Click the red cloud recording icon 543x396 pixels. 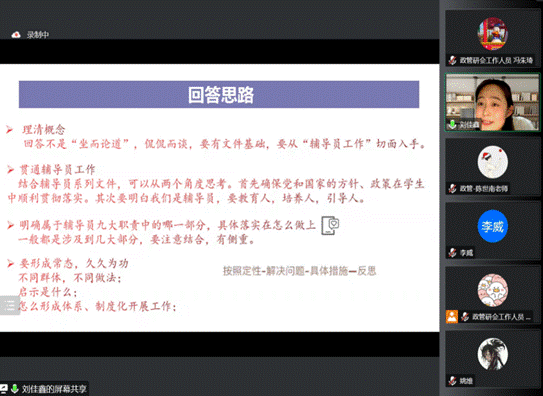pos(16,35)
